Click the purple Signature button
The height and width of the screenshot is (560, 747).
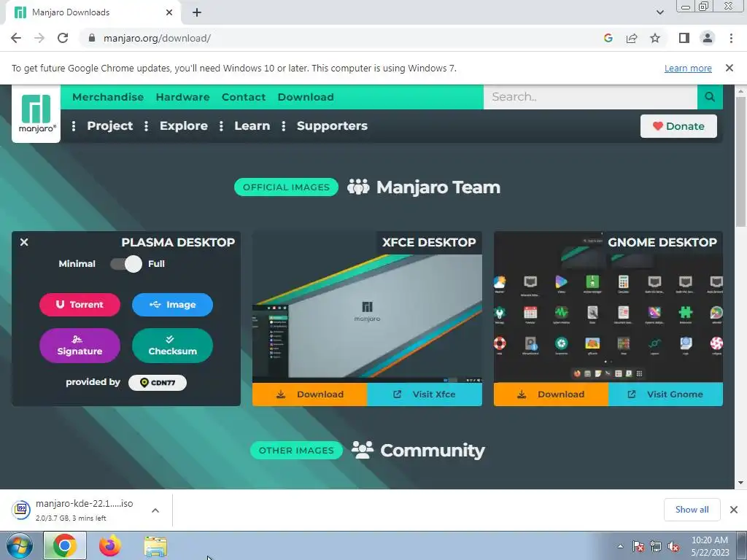point(80,346)
